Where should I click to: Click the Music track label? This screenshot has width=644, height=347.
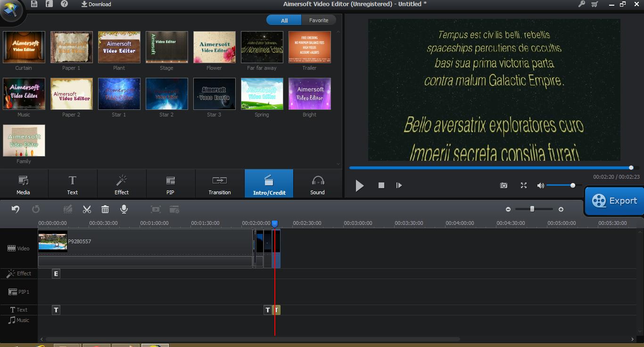click(19, 320)
